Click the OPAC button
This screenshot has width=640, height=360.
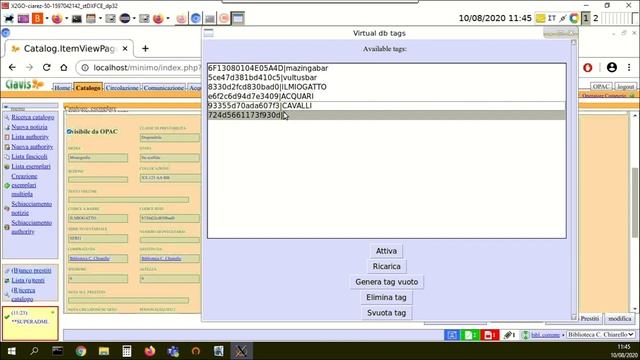[601, 87]
